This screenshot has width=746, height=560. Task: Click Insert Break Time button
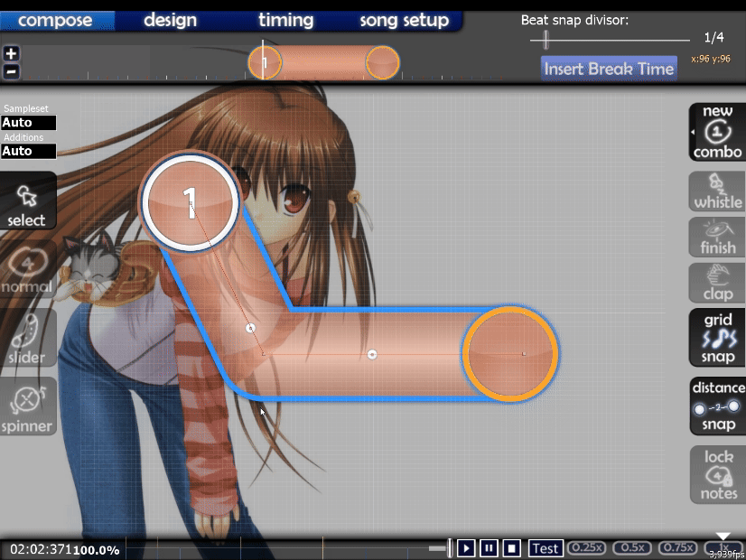[x=609, y=69]
